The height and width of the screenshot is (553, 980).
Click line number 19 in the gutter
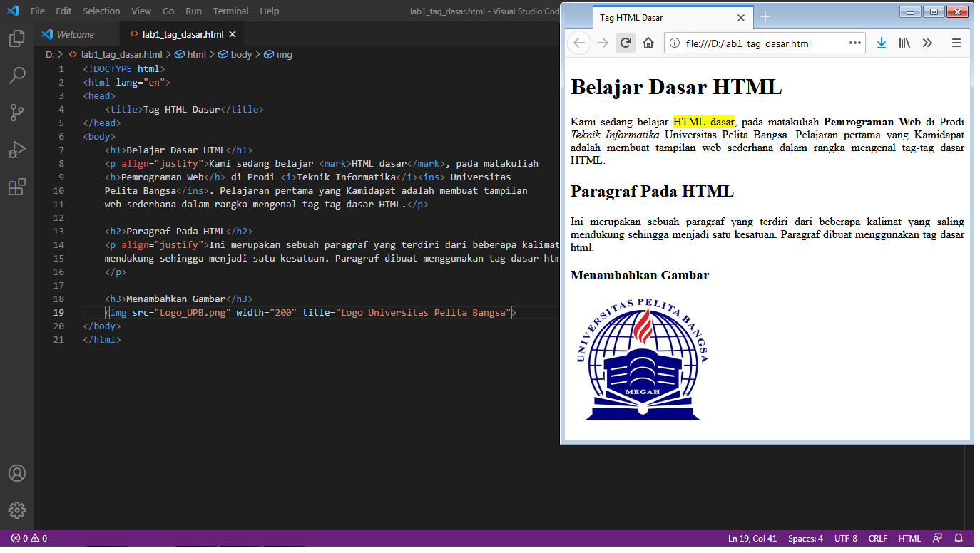tap(58, 313)
